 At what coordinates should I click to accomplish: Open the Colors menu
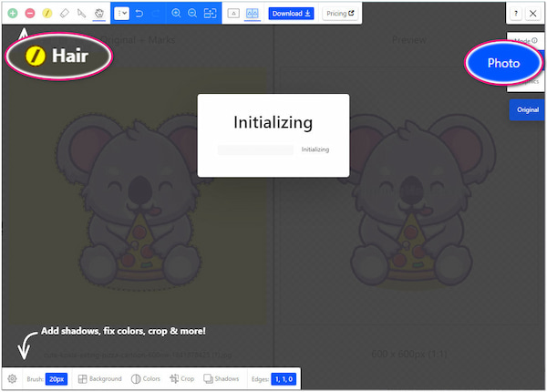point(146,378)
